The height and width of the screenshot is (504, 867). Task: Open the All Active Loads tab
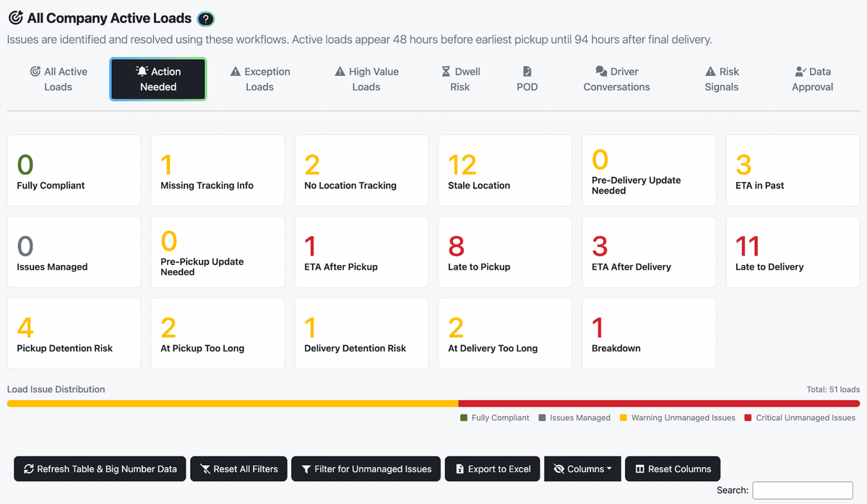(58, 79)
